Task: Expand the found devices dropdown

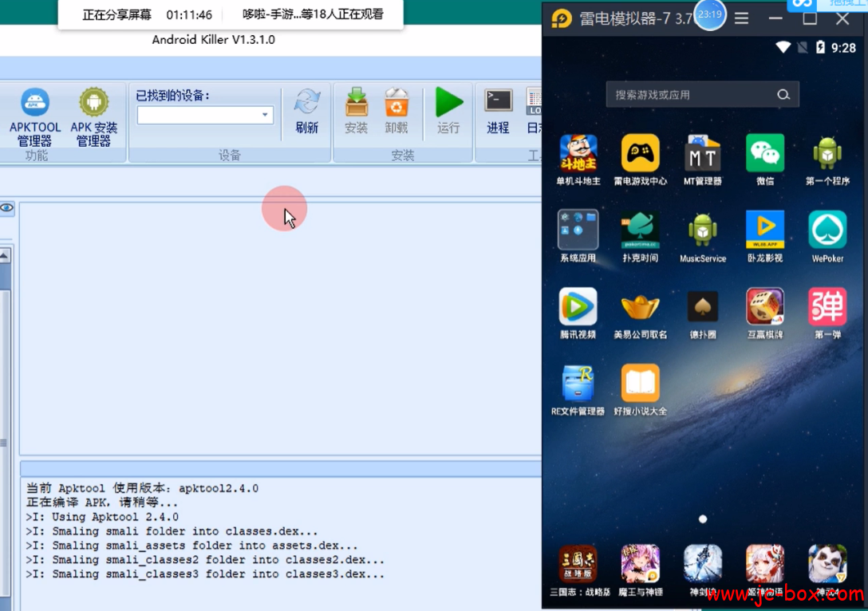Action: tap(265, 116)
